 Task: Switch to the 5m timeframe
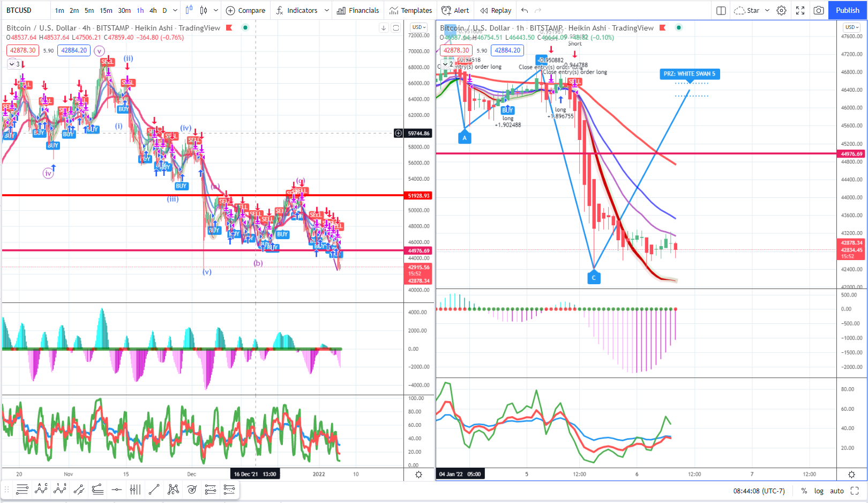(89, 10)
